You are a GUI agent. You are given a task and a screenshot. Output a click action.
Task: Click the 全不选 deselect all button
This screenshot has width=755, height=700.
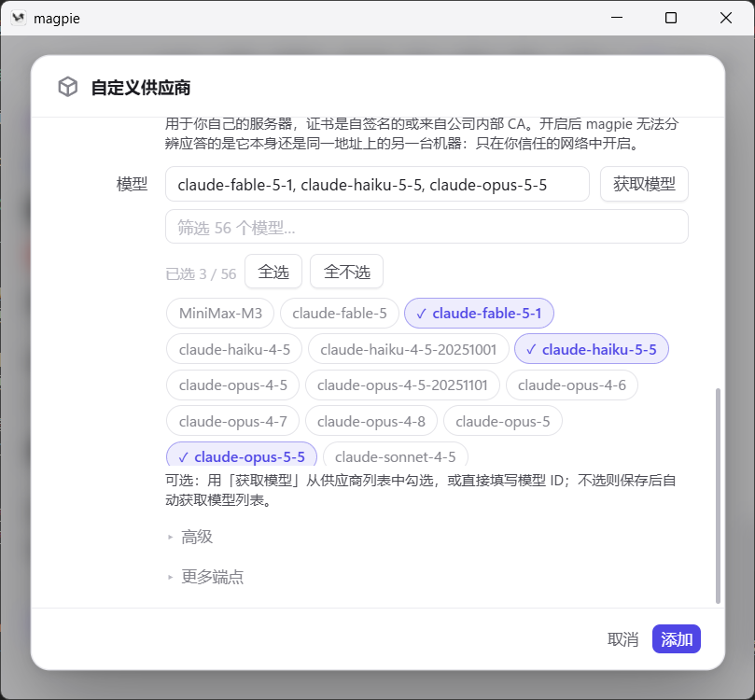pyautogui.click(x=346, y=272)
